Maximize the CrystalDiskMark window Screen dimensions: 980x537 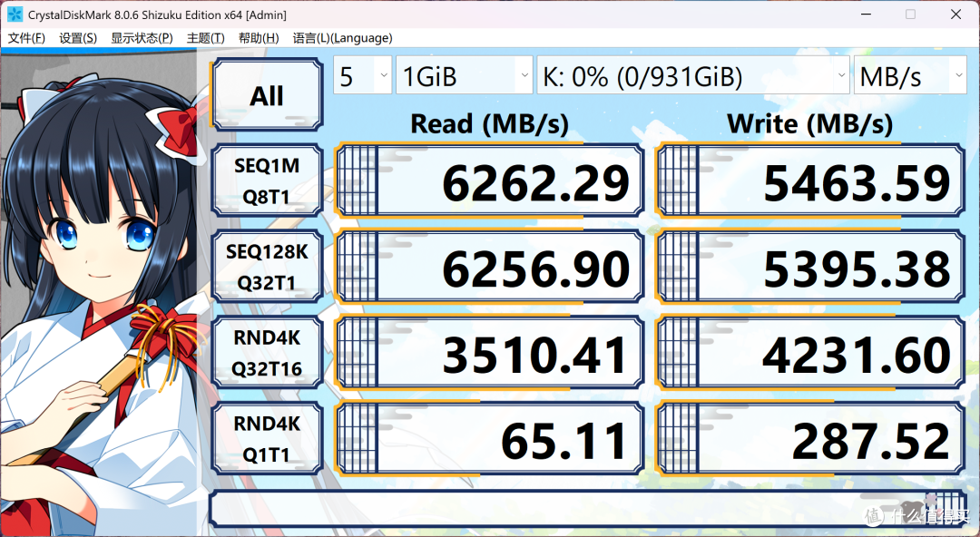pos(911,14)
